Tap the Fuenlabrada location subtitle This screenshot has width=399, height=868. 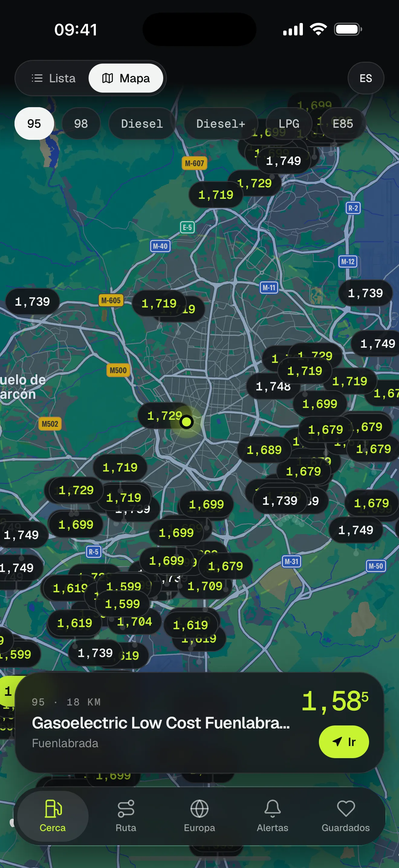pyautogui.click(x=65, y=743)
